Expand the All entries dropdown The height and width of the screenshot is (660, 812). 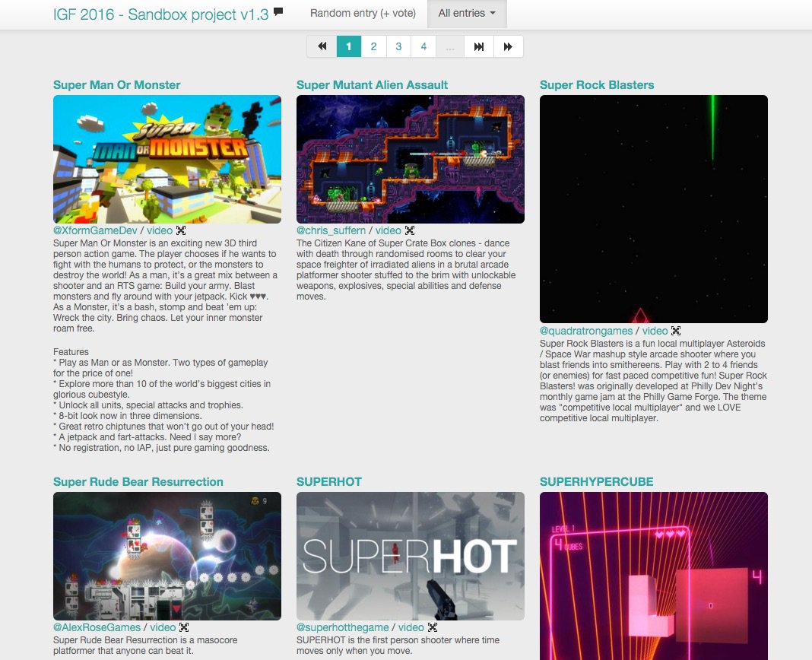click(467, 14)
